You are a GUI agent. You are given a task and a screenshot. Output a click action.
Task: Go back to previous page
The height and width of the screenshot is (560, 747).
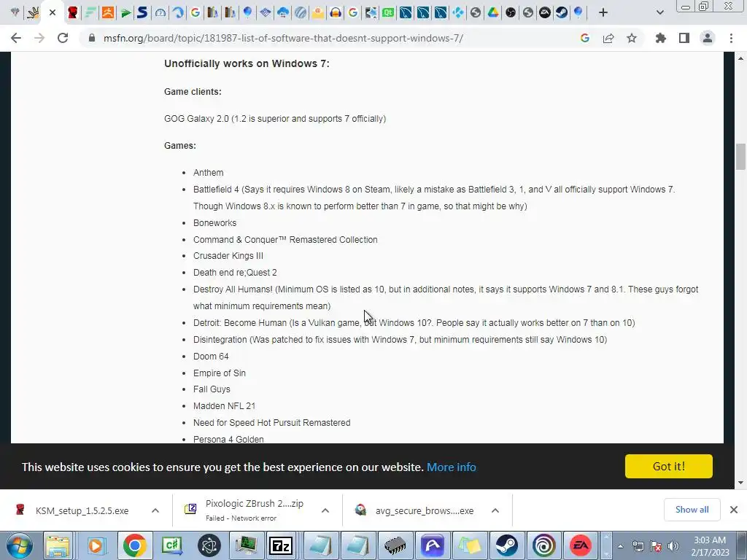pos(16,38)
